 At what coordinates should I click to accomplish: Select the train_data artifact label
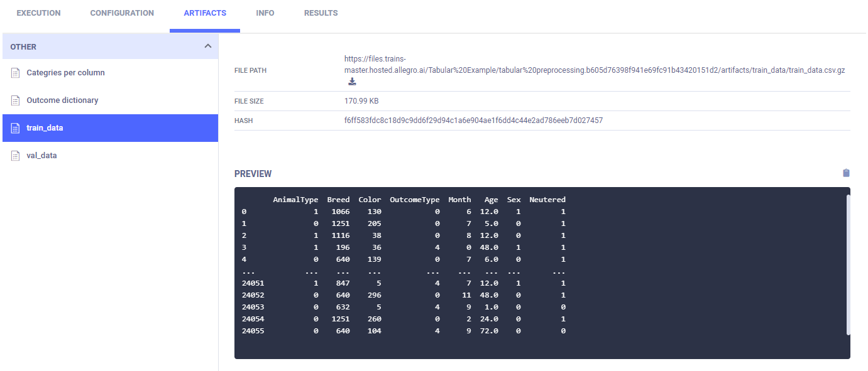coord(45,128)
